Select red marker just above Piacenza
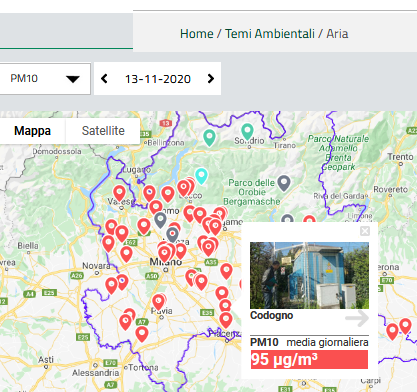The width and height of the screenshot is (417, 392). tap(226, 320)
